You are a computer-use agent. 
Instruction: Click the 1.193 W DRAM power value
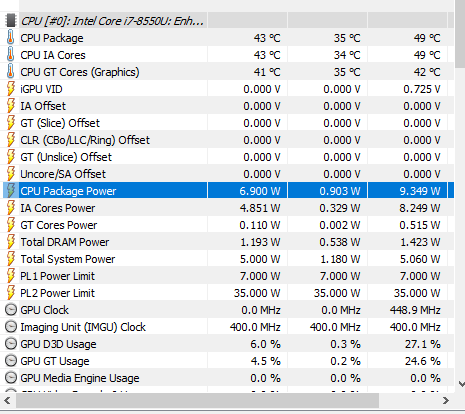[260, 242]
